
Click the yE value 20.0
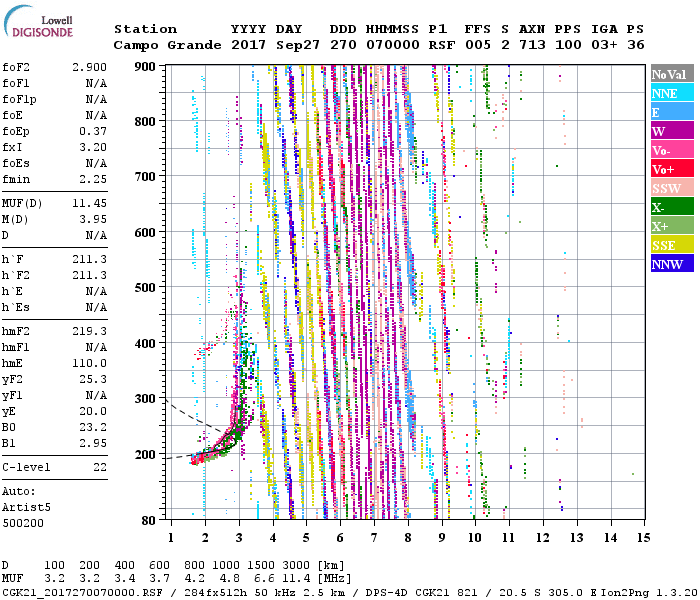tap(93, 412)
